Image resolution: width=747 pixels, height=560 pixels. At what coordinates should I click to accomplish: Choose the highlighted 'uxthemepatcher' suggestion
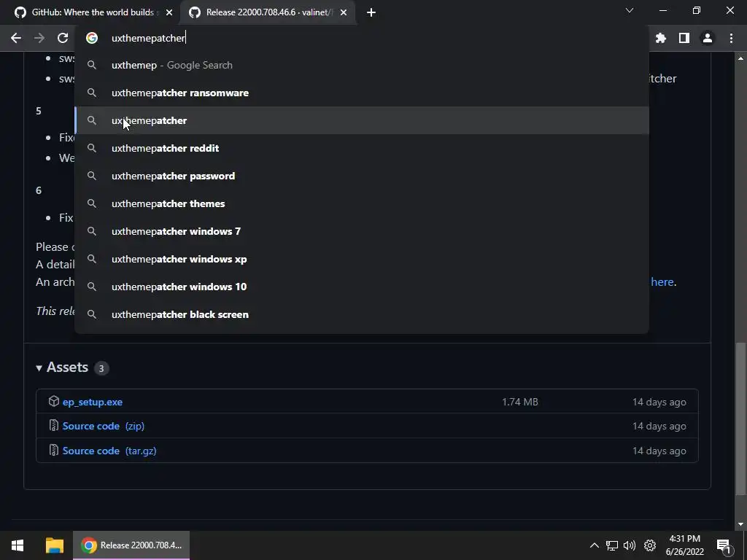(362, 120)
